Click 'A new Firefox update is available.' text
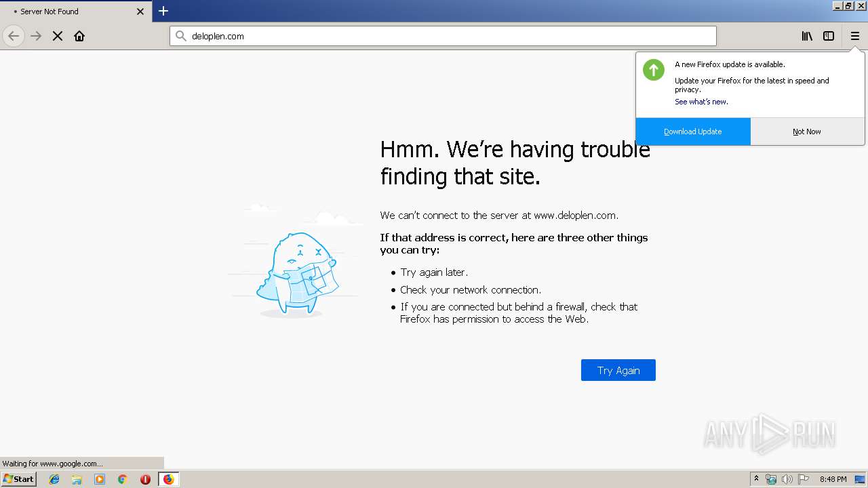The height and width of the screenshot is (488, 868). point(730,64)
